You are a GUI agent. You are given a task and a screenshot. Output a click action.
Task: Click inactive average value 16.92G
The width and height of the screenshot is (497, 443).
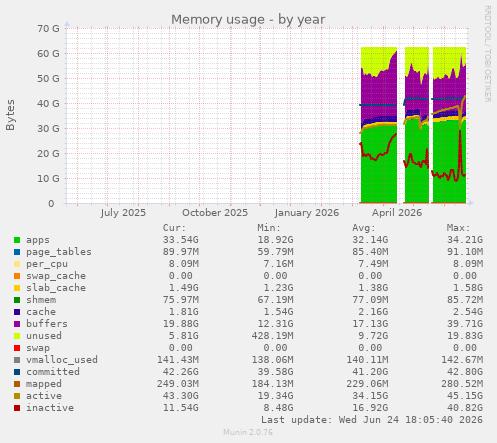tap(370, 408)
